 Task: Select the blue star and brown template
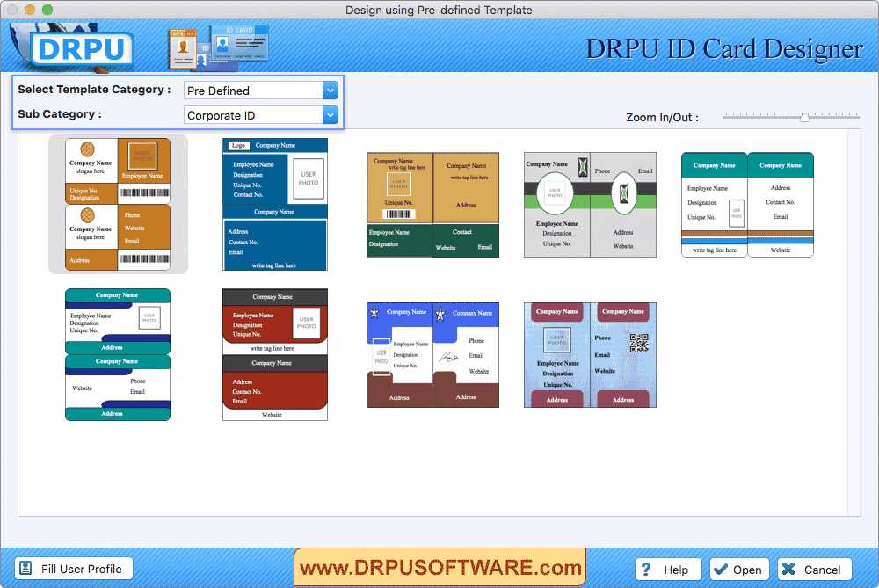[x=432, y=355]
